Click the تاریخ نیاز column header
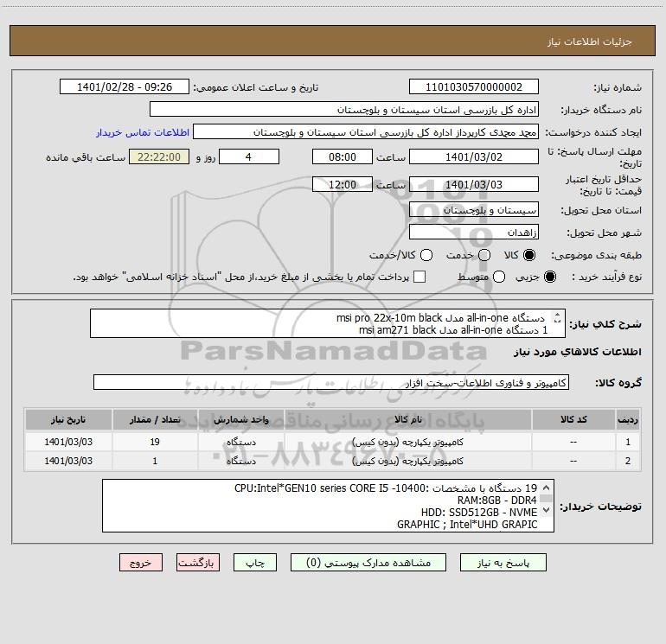The image size is (666, 644). [x=68, y=420]
